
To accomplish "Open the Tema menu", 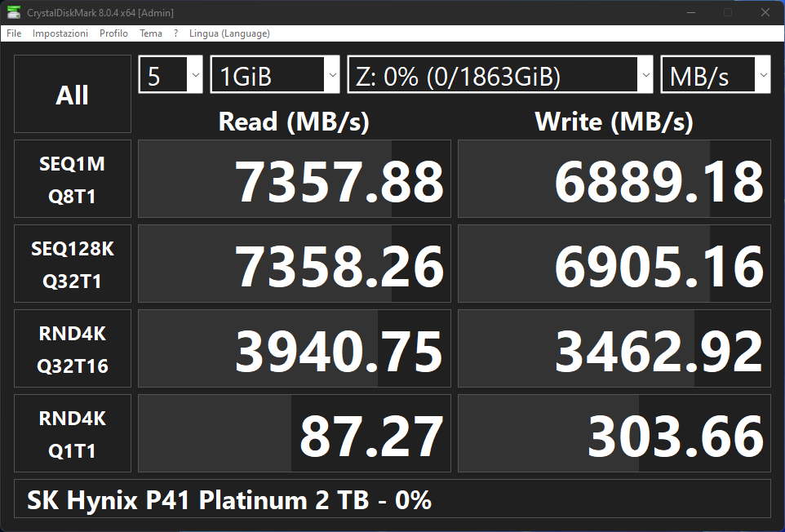I will pos(151,33).
